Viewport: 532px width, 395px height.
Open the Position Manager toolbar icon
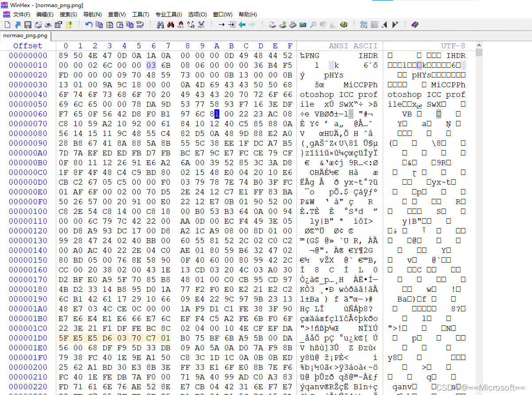click(x=374, y=25)
